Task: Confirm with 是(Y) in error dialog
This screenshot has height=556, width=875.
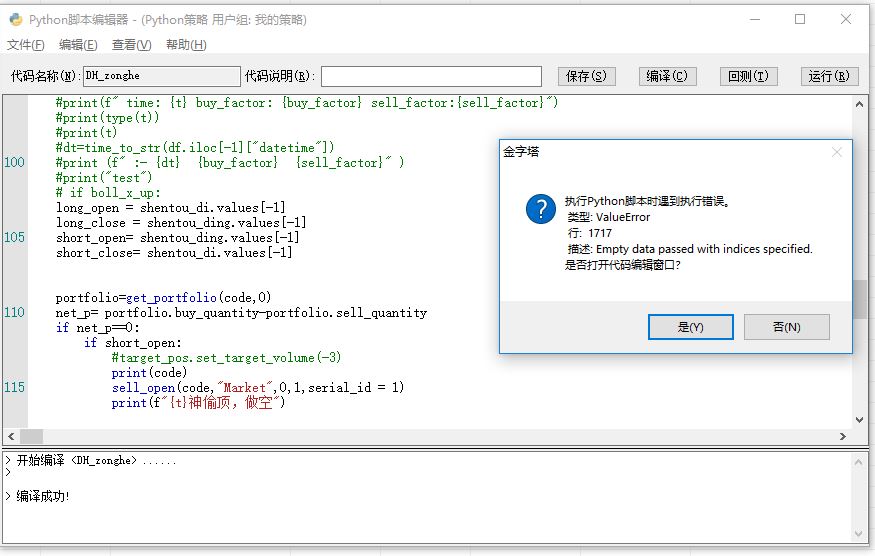Action: pyautogui.click(x=691, y=327)
